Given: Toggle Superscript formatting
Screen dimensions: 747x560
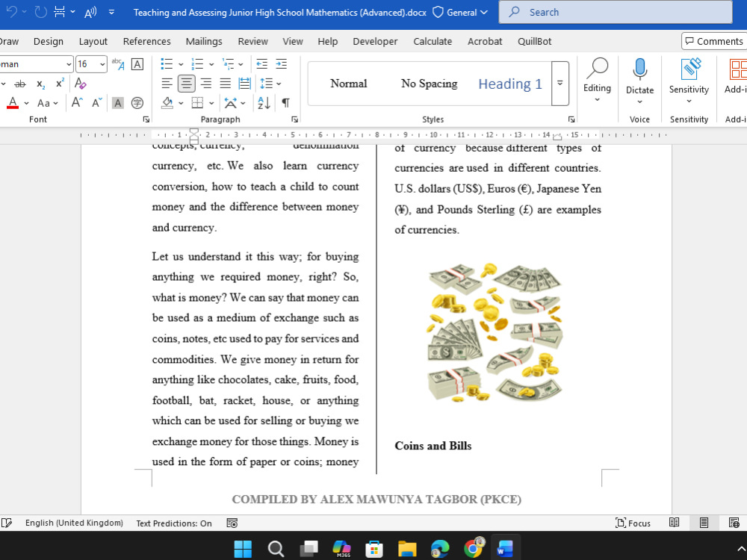Looking at the screenshot, I should (60, 84).
